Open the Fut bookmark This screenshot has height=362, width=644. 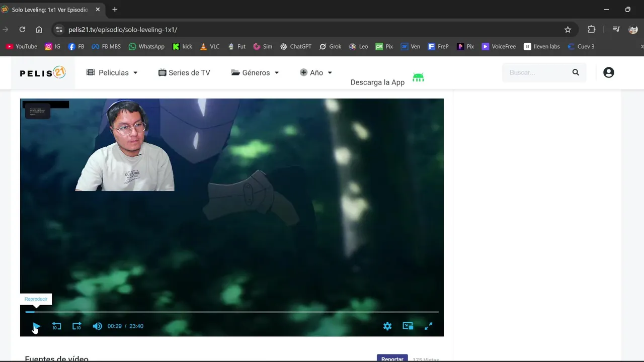point(236,46)
